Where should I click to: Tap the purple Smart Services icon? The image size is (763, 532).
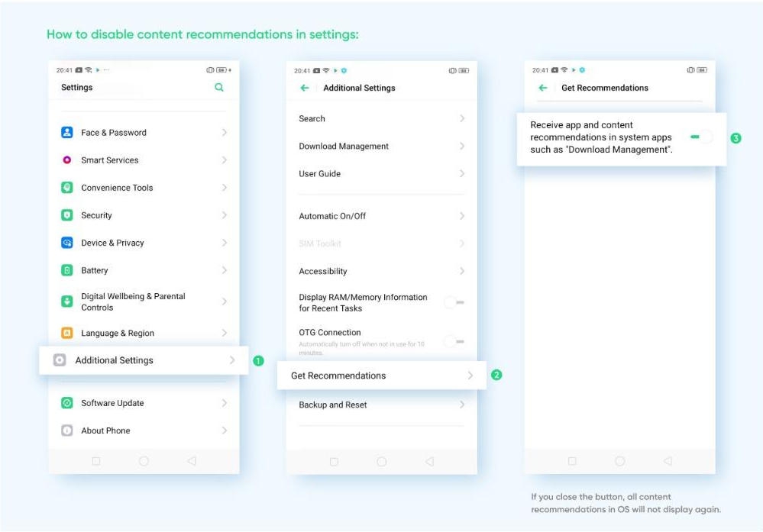coord(67,160)
